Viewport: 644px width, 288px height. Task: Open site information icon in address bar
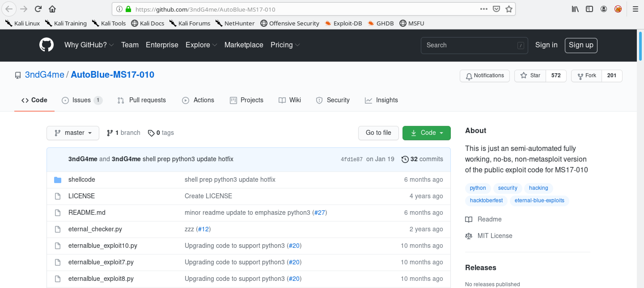[119, 9]
